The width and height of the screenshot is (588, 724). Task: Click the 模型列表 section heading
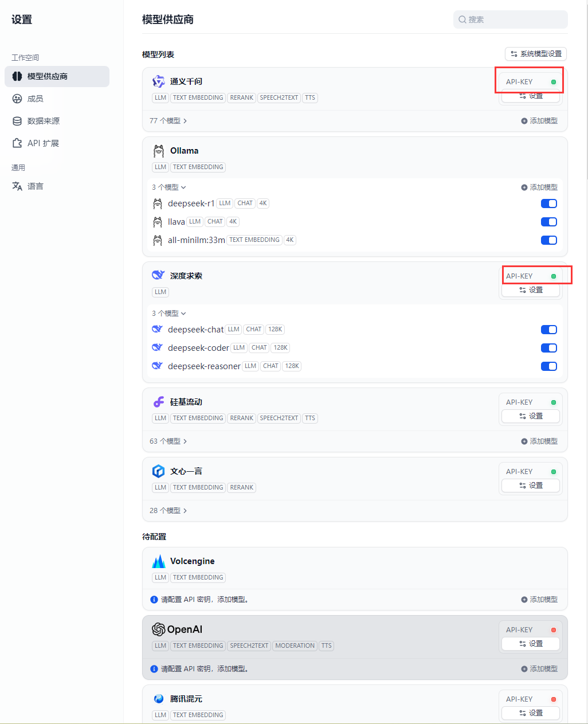158,54
